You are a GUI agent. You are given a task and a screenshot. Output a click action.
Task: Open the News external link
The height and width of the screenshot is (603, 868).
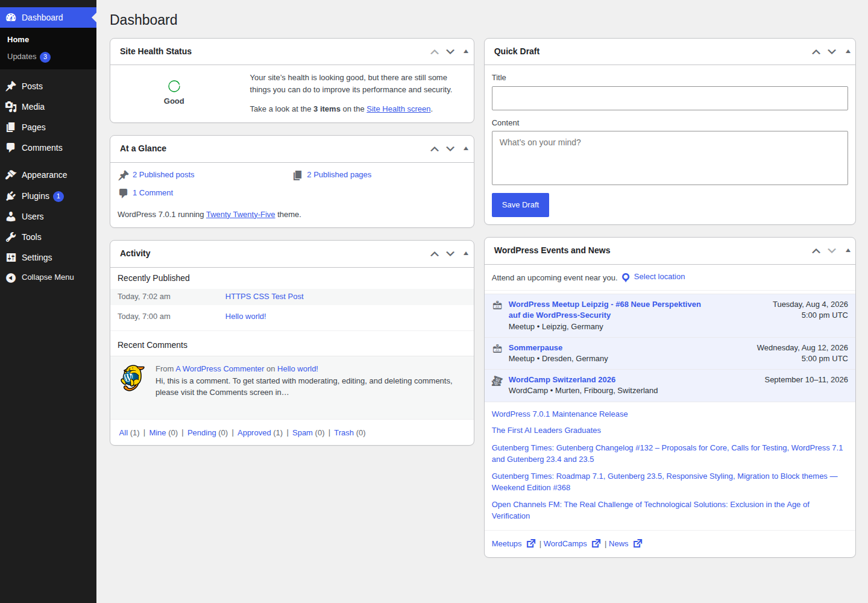tap(625, 544)
